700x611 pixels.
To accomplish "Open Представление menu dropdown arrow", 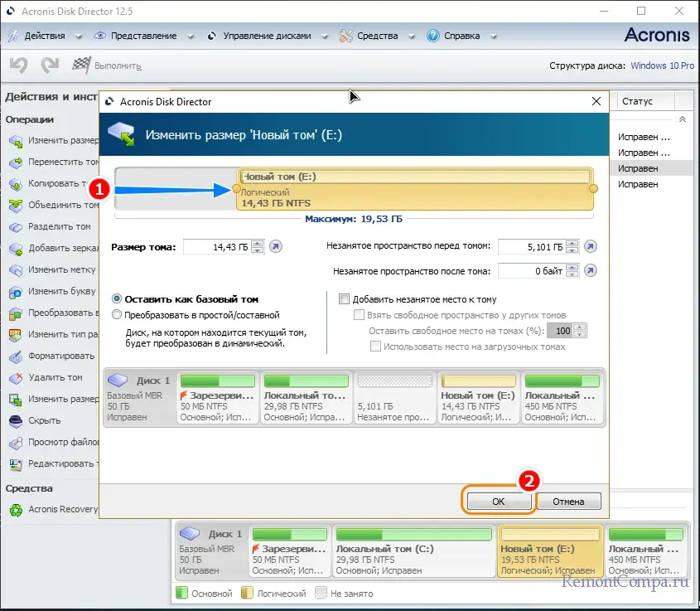I will click(191, 36).
